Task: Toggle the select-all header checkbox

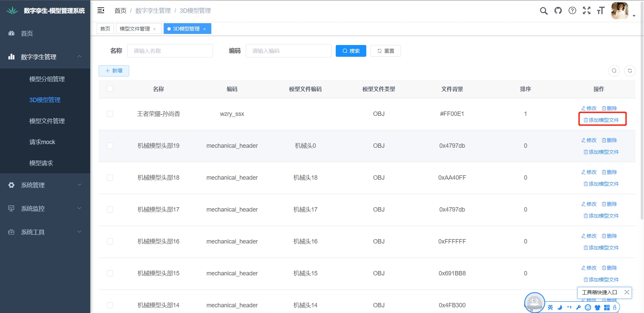Action: coord(110,89)
